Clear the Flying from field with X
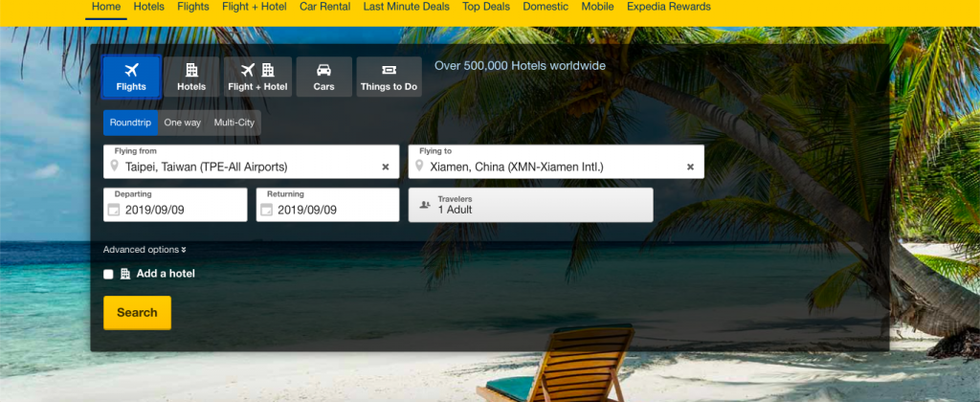980x402 pixels. (x=386, y=167)
